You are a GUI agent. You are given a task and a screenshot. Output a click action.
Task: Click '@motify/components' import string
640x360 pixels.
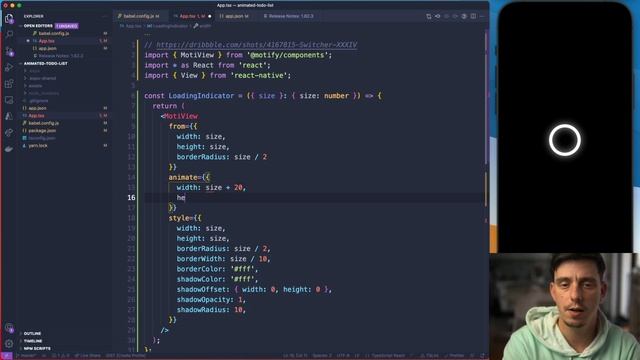[x=287, y=55]
